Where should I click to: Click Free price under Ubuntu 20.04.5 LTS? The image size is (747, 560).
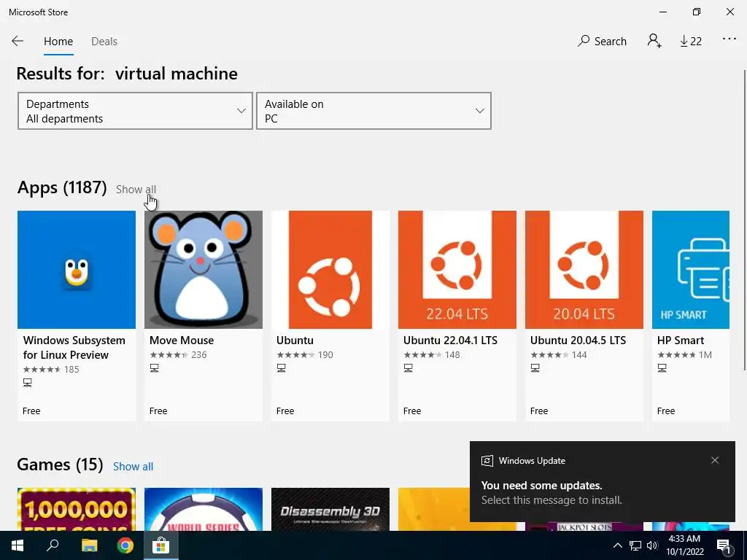click(x=539, y=411)
